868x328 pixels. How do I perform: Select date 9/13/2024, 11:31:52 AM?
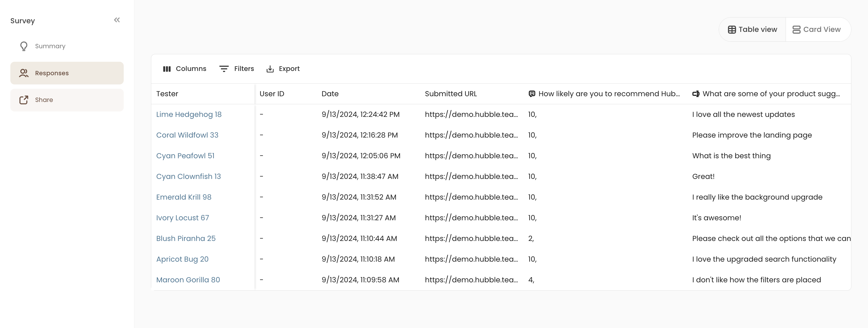point(359,197)
